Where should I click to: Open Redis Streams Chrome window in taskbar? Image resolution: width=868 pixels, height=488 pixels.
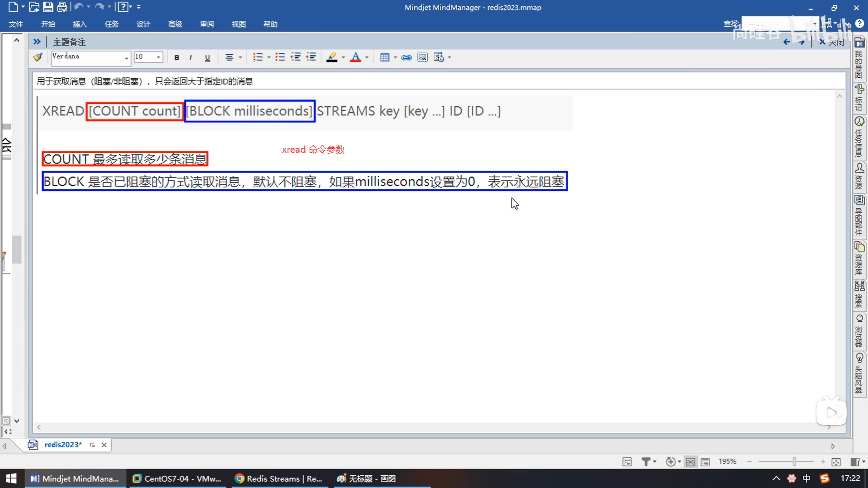(279, 479)
